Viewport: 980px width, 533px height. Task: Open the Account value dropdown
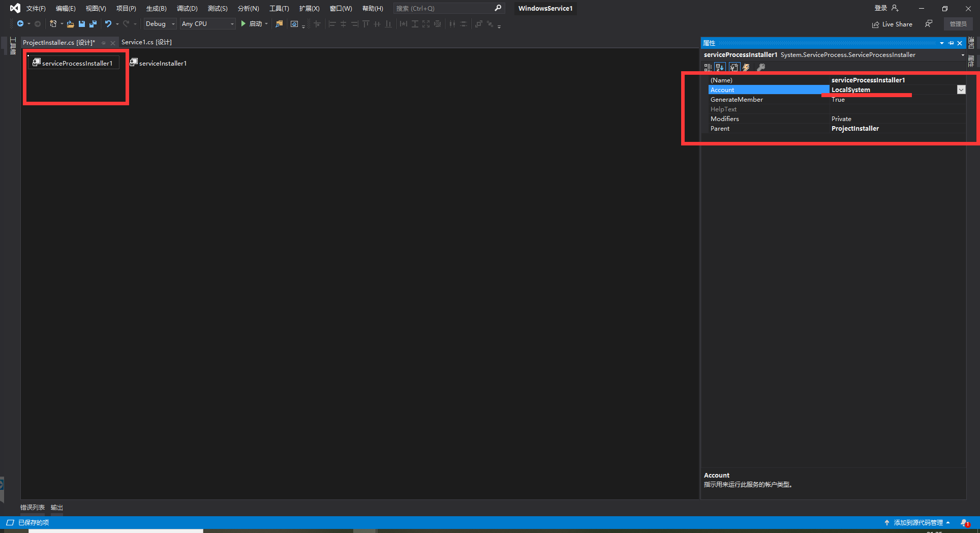point(961,90)
